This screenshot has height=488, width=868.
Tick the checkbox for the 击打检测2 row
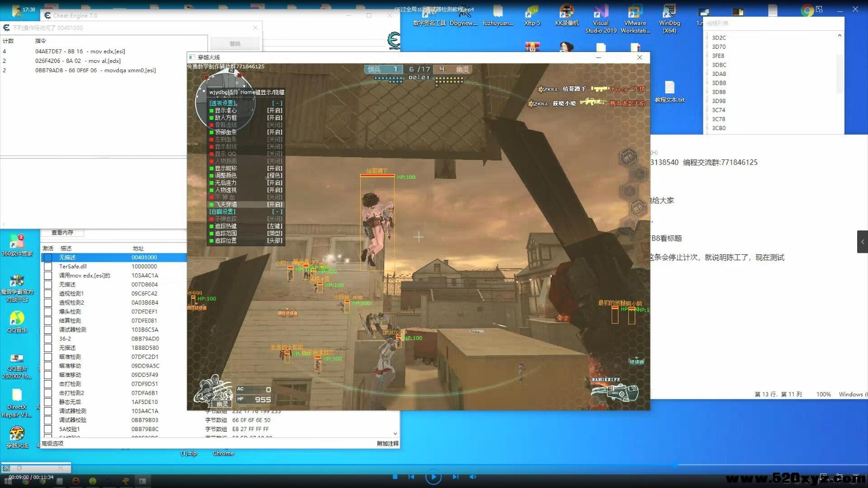tap(48, 393)
